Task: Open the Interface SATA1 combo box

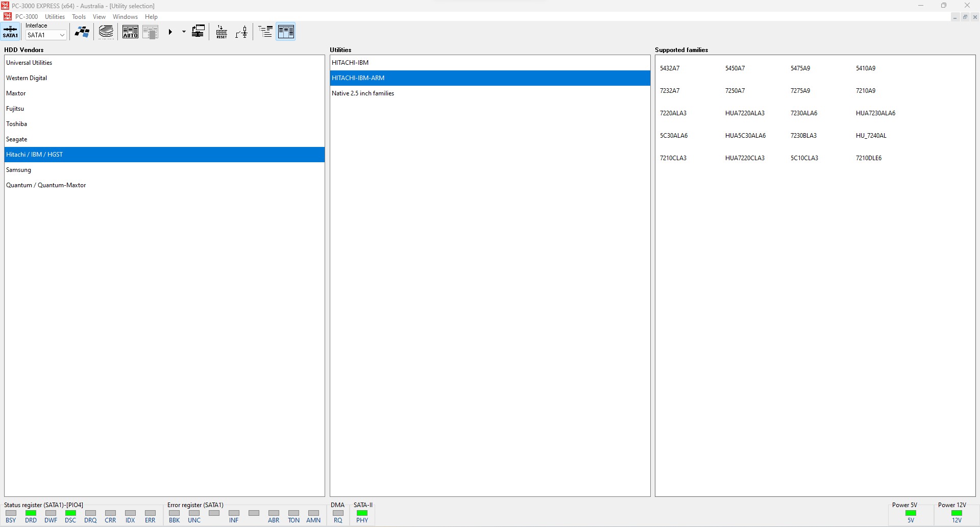Action: (46, 35)
